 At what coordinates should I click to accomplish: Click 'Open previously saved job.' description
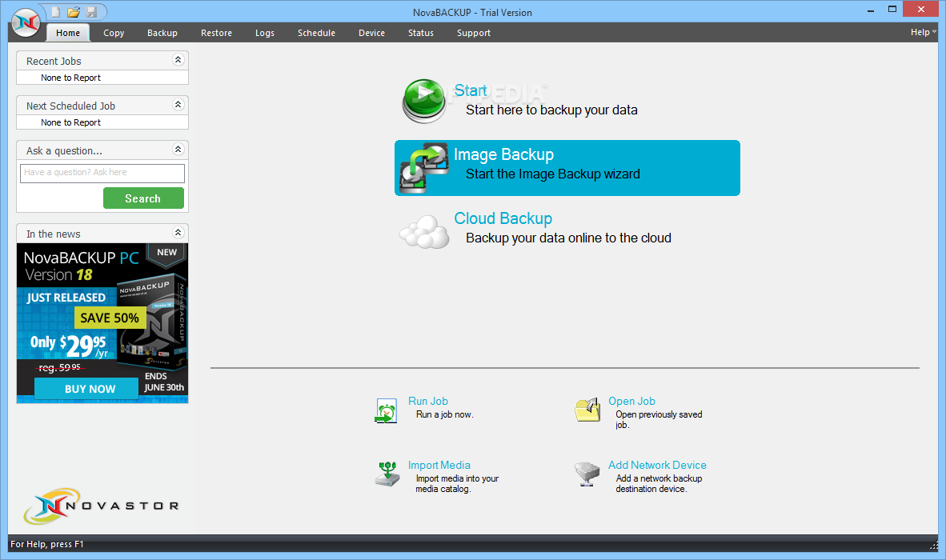659,419
